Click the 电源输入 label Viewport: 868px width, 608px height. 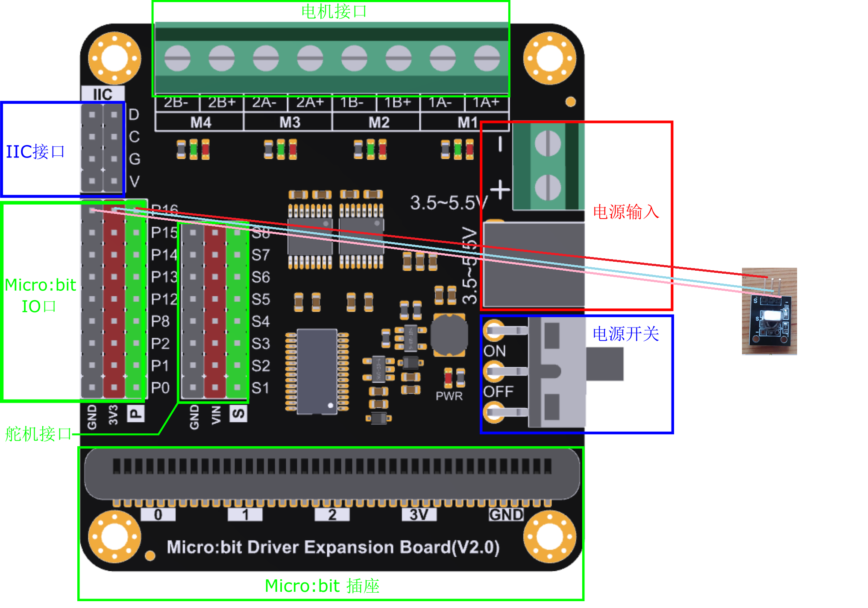[626, 212]
